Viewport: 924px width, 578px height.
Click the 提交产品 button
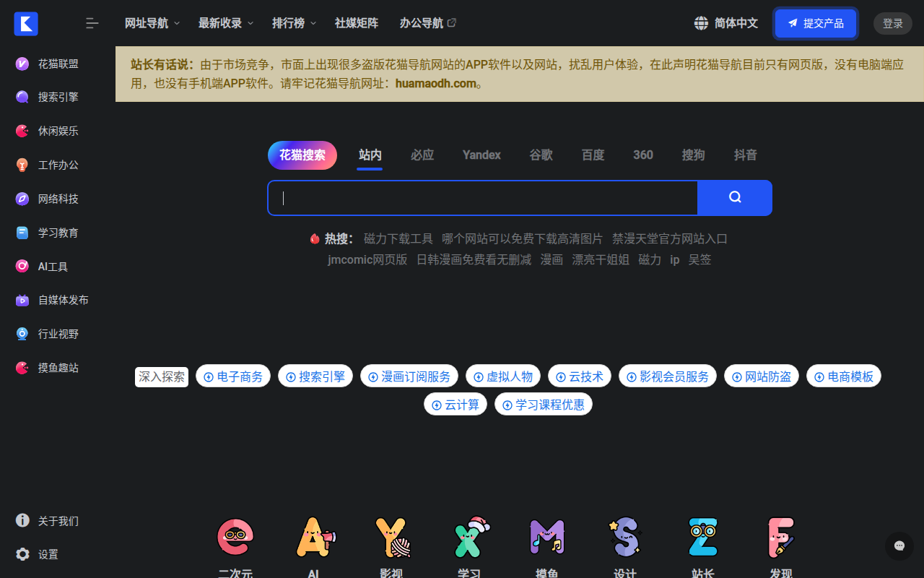pyautogui.click(x=815, y=23)
